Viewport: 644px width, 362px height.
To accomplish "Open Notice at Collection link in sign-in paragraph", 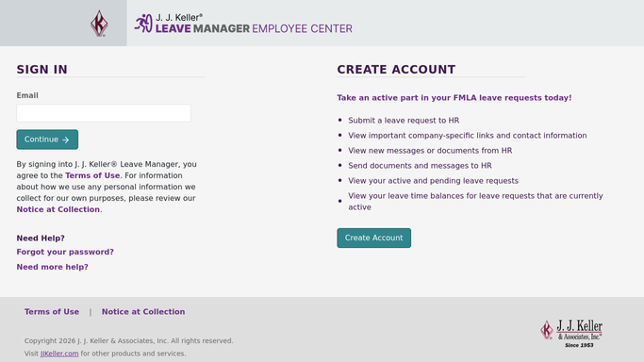I will click(x=58, y=209).
